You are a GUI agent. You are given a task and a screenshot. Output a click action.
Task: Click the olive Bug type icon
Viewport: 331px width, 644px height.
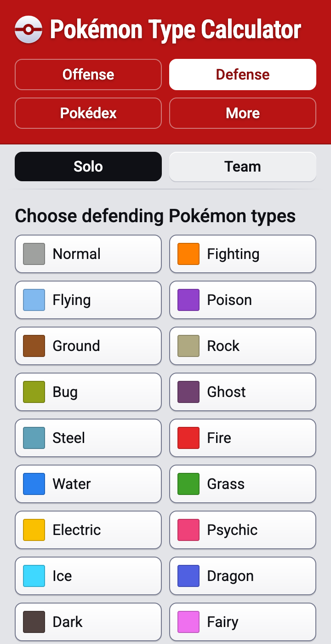pyautogui.click(x=34, y=392)
